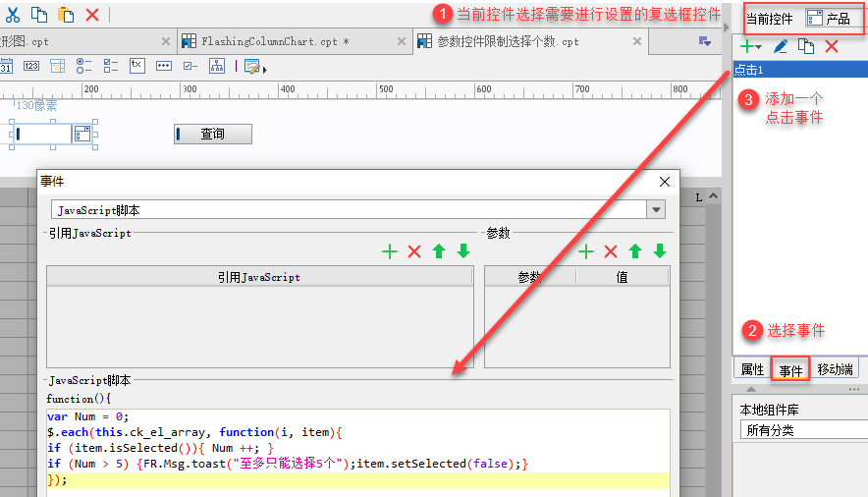Remove parameter with red X
Image resolution: width=868 pixels, height=497 pixels.
point(611,251)
